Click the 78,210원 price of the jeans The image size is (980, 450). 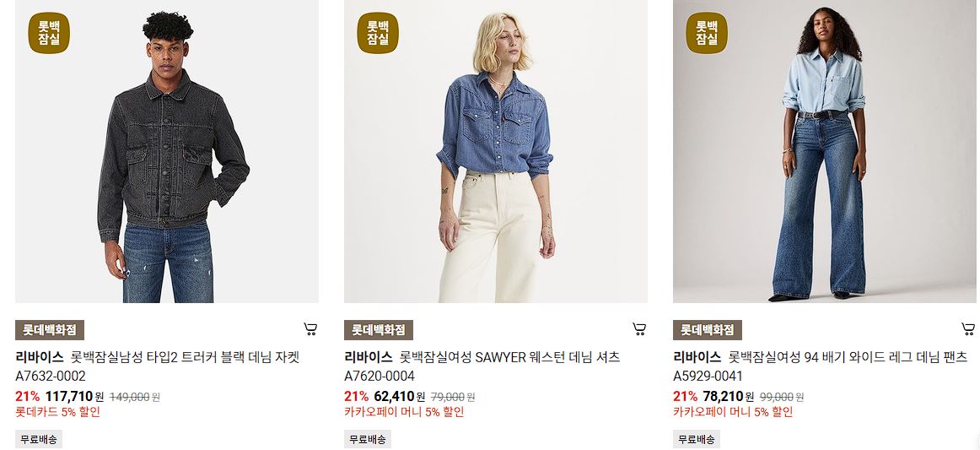pyautogui.click(x=729, y=396)
